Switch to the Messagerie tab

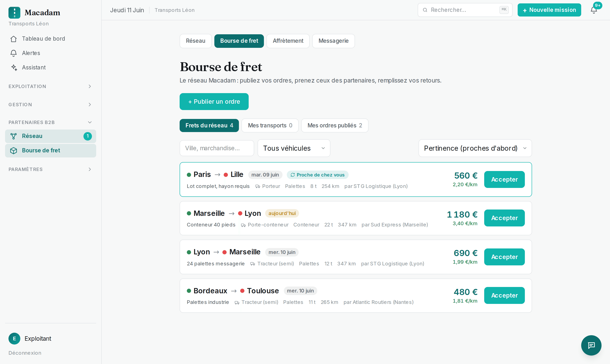pos(333,41)
